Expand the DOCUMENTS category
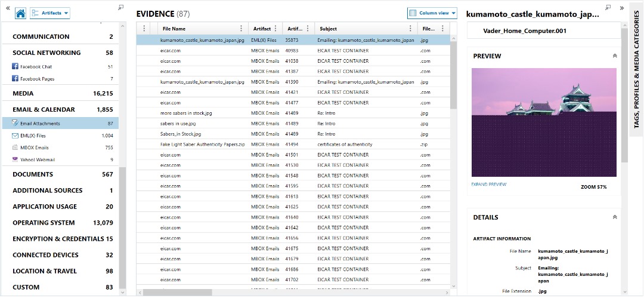Image resolution: width=644 pixels, height=298 pixels. [60, 174]
